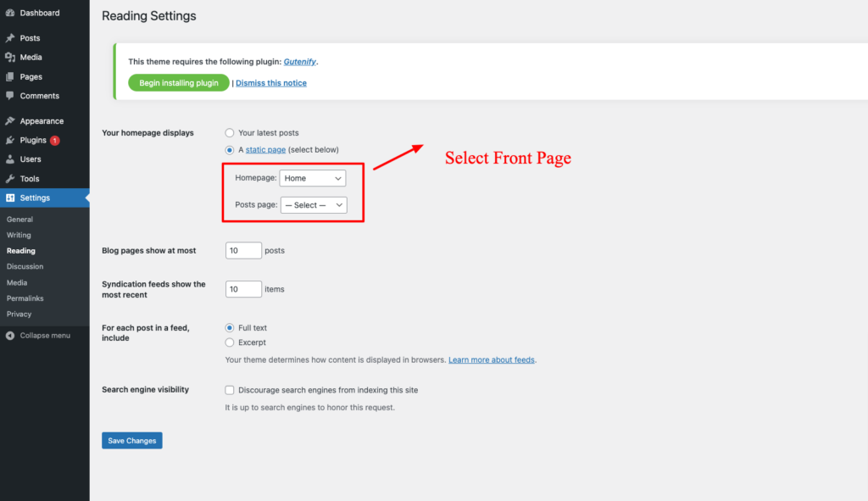The height and width of the screenshot is (501, 868).
Task: Open Privacy settings submenu
Action: [19, 314]
